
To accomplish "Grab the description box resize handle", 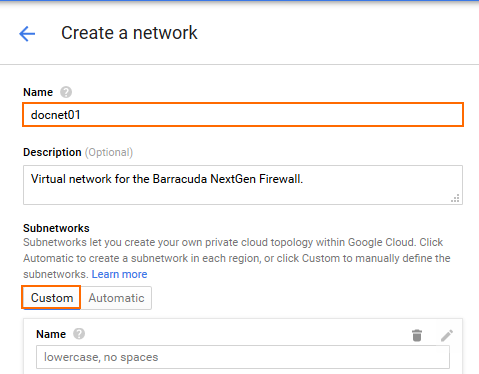I will pos(455,198).
